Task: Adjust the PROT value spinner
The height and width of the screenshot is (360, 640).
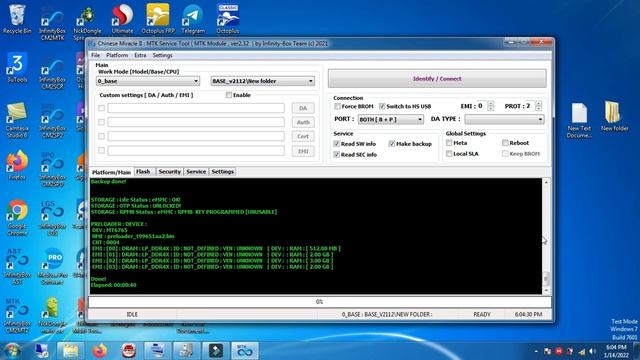Action: (538, 106)
